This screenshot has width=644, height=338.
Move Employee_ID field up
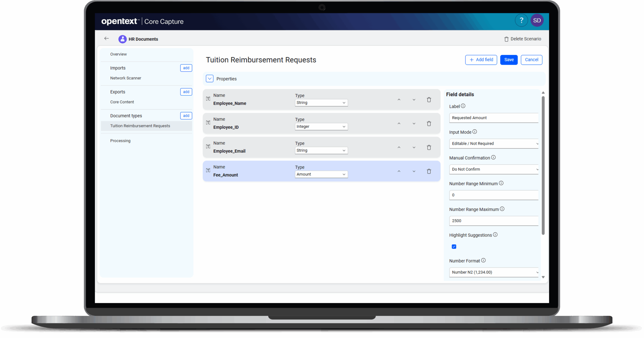point(399,124)
